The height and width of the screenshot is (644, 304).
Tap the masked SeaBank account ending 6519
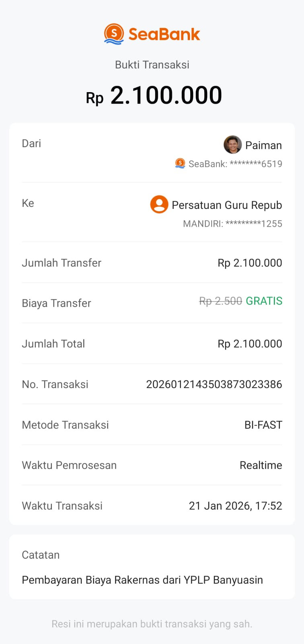pos(235,164)
